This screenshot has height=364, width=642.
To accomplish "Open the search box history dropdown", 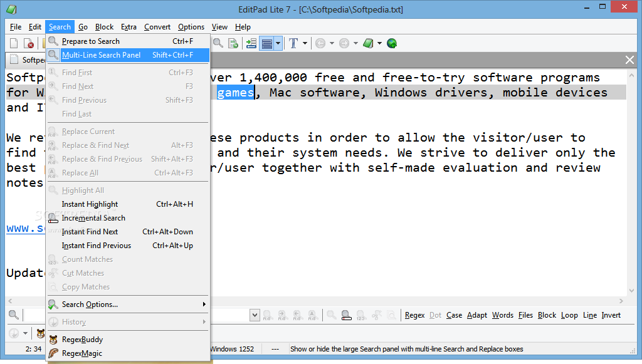I will click(255, 315).
